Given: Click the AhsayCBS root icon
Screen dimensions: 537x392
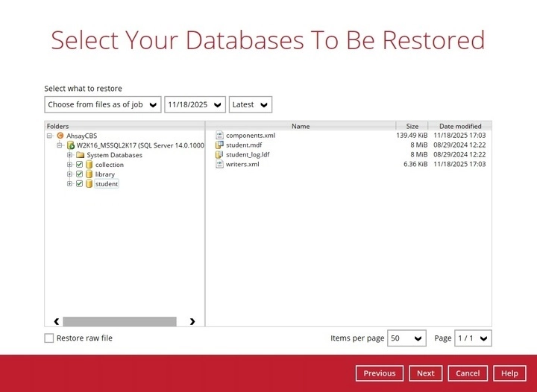Looking at the screenshot, I should 60,136.
